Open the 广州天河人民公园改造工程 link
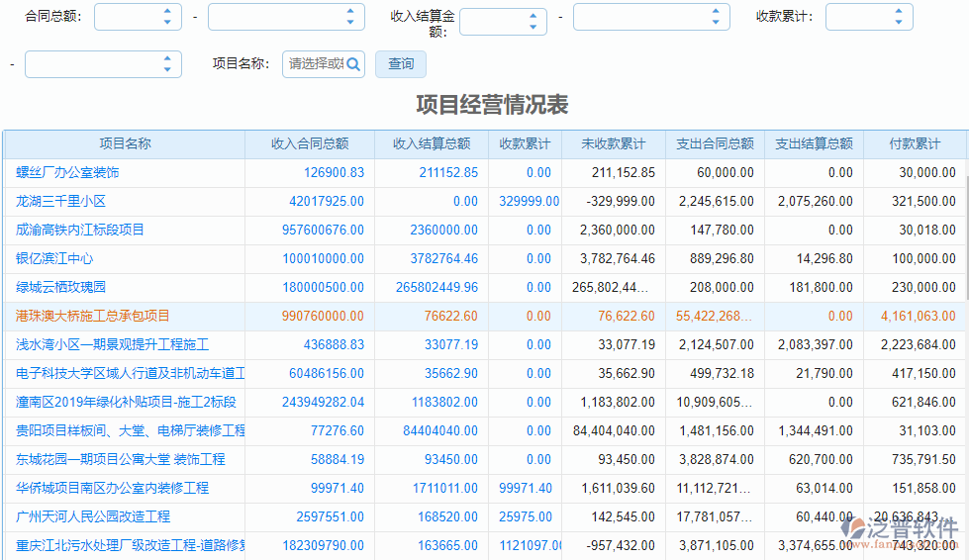 tap(93, 517)
